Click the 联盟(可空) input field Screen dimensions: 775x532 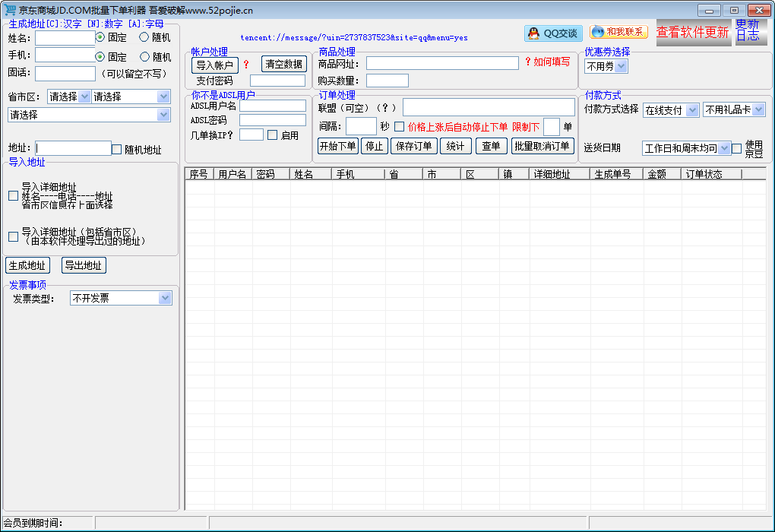489,107
